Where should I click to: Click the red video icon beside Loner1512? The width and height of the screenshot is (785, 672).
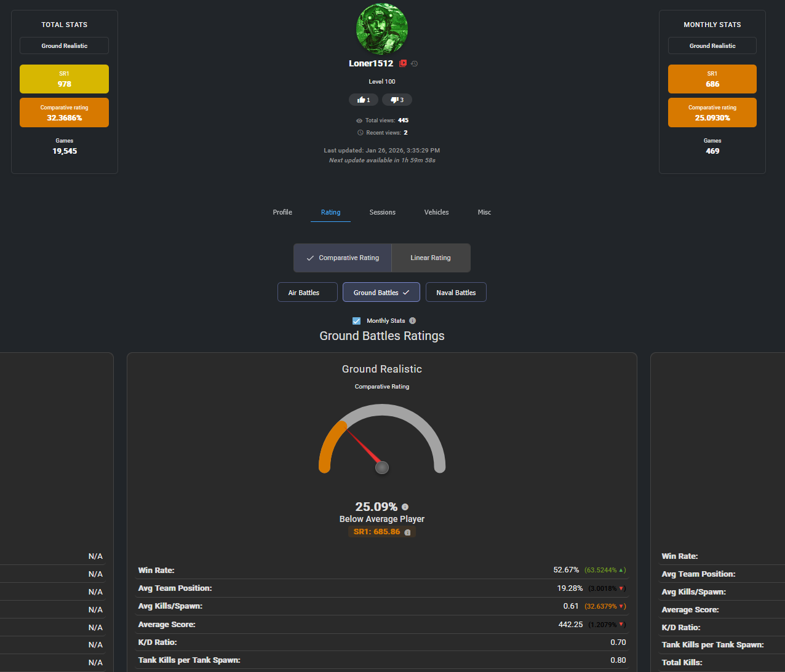[403, 63]
